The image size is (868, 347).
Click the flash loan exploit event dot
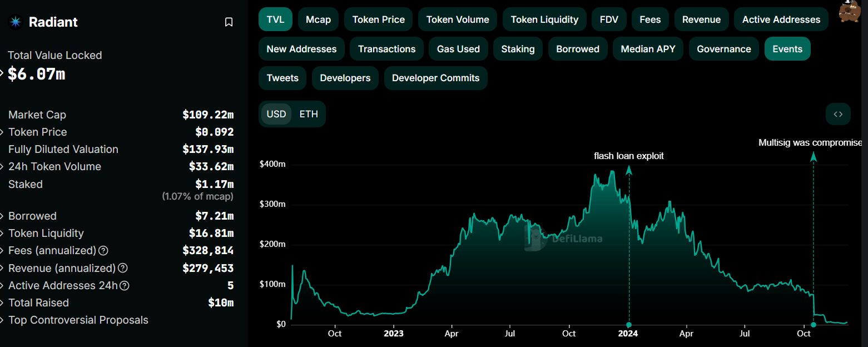629,325
